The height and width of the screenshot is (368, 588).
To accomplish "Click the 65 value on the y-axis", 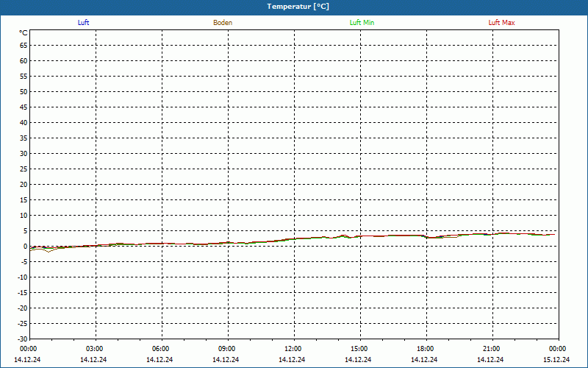I will [x=24, y=46].
